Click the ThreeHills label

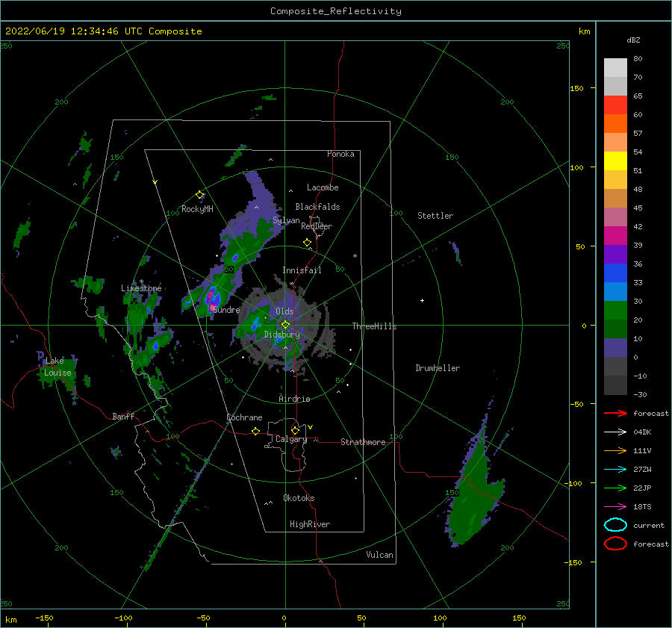tap(375, 326)
